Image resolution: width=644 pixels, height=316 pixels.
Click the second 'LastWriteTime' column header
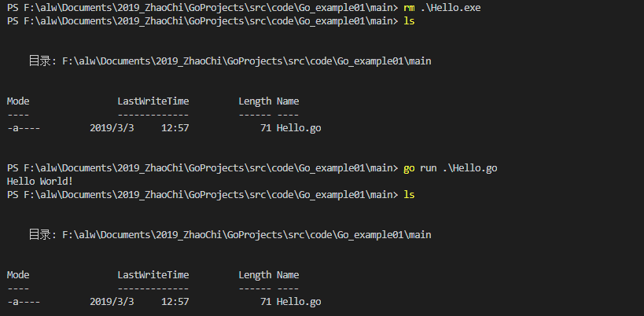click(x=153, y=274)
